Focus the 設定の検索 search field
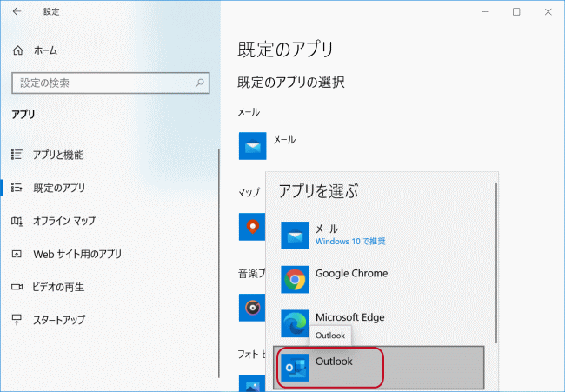The image size is (565, 392). (110, 83)
